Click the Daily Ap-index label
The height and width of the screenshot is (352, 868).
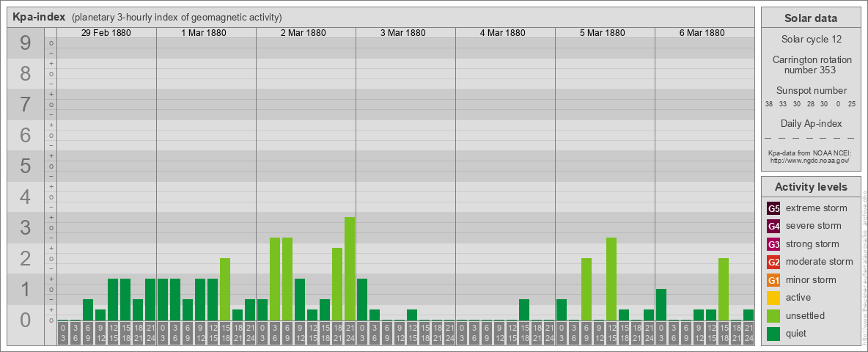pos(811,123)
